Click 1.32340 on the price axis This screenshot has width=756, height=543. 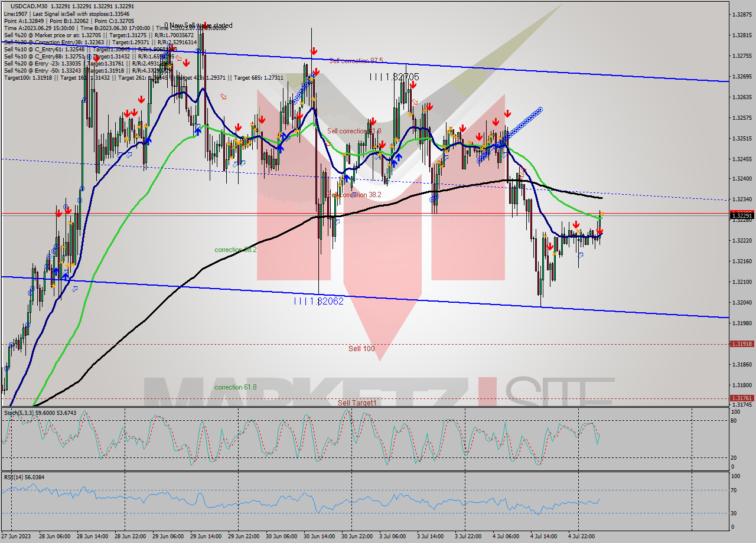(742, 199)
